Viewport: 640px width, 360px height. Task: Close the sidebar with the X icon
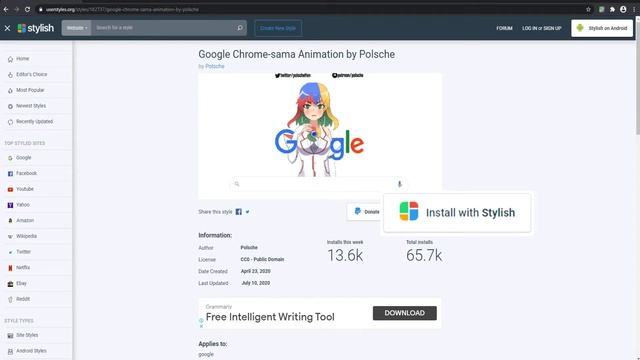[7, 28]
